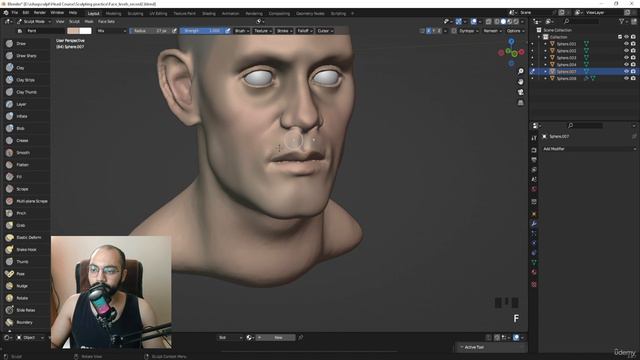Screen dimensions: 640x360
Task: Open the Face Sets menu
Action: pos(106,21)
